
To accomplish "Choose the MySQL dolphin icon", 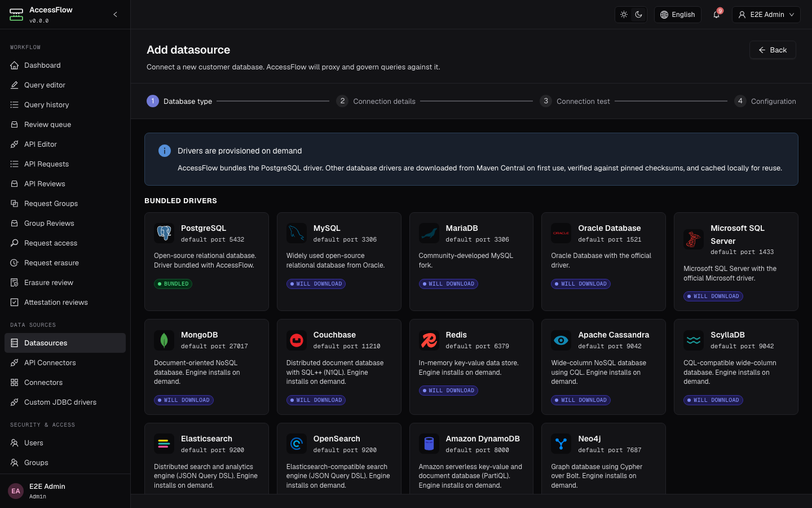I will point(297,233).
